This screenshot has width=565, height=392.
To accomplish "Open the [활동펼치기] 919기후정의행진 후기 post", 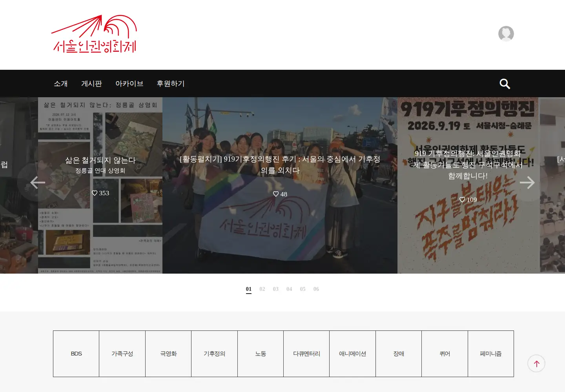I will (x=280, y=165).
